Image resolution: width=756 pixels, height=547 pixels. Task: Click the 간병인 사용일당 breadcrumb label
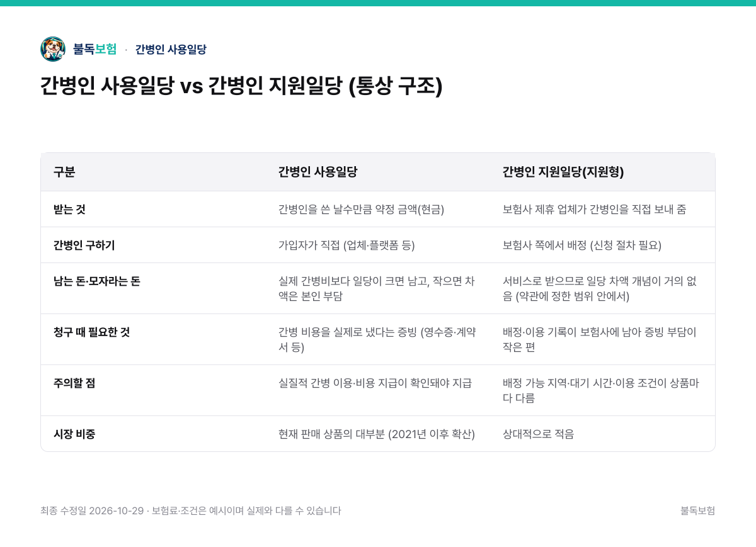(171, 49)
